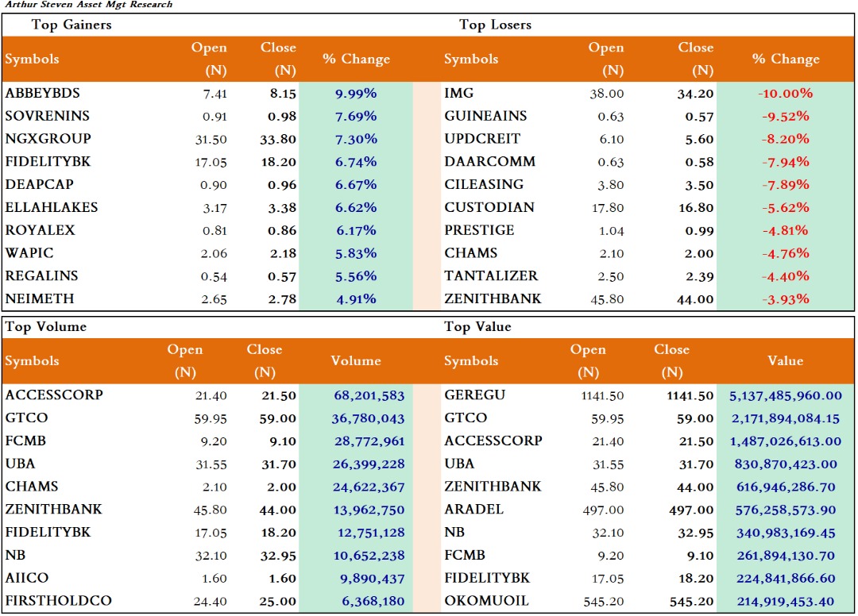Select the ROYALEX symbol cell
Image resolution: width=858 pixels, height=616 pixels.
pyautogui.click(x=40, y=230)
